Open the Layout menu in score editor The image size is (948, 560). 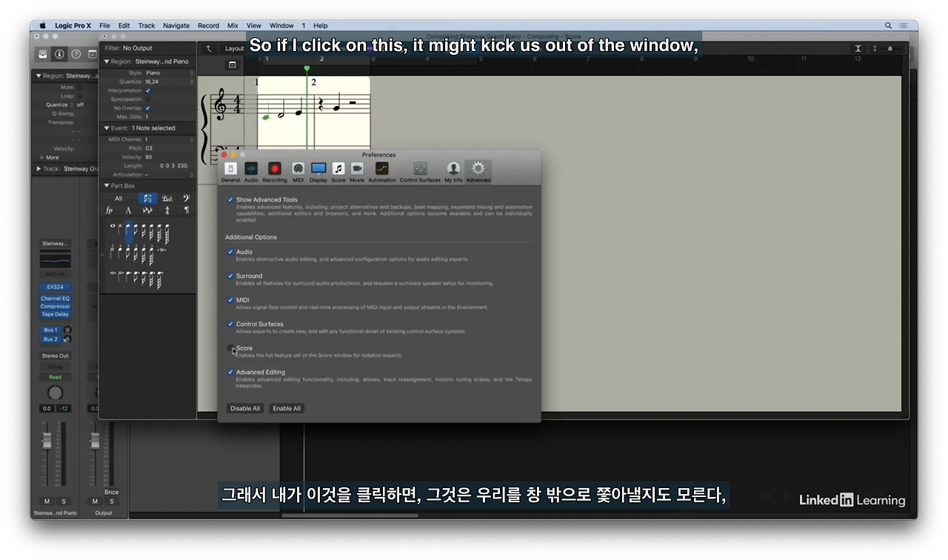point(234,49)
